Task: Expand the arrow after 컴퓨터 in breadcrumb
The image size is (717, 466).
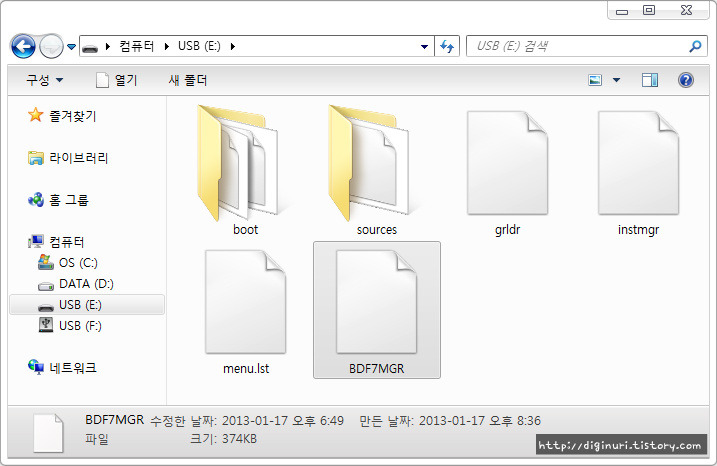Action: click(x=166, y=46)
